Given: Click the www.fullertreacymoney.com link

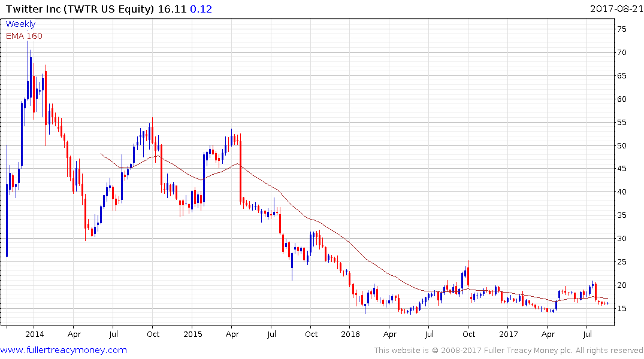Looking at the screenshot, I should 64,350.
